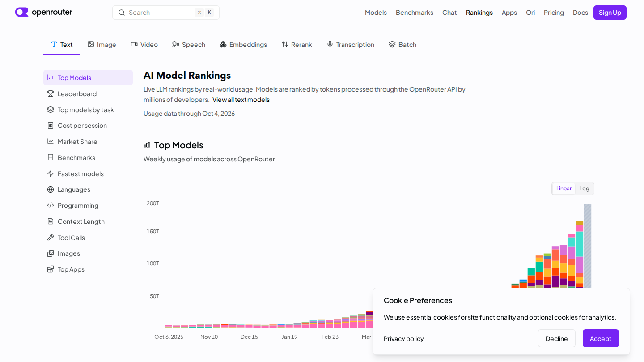Switch chart scale to Log
This screenshot has height=362, width=644.
click(585, 189)
